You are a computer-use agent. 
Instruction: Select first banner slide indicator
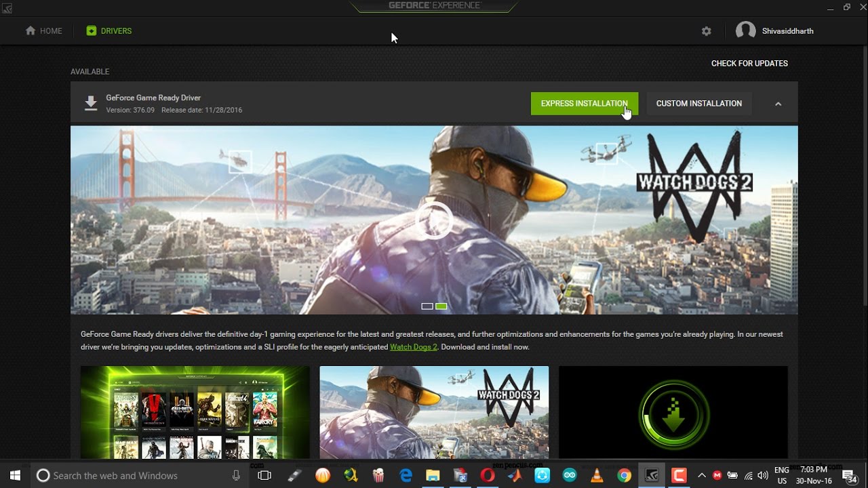click(x=427, y=306)
